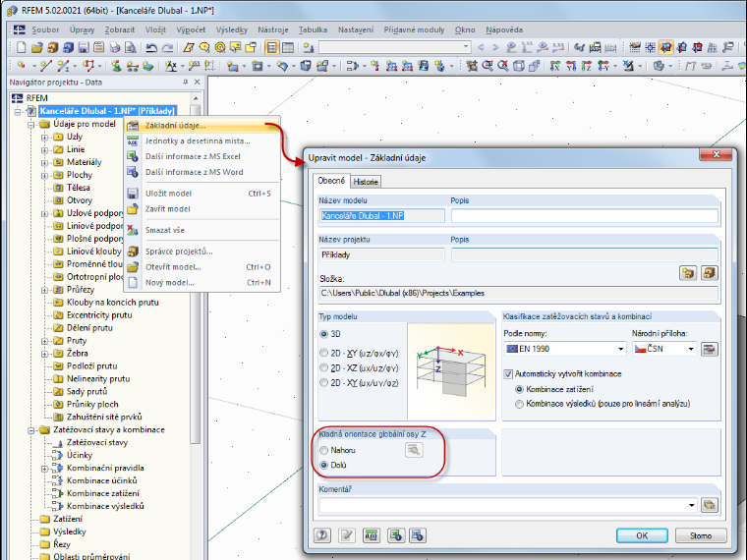The height and width of the screenshot is (560, 747).
Task: Click the view in Z direction icon
Action: (x=587, y=66)
